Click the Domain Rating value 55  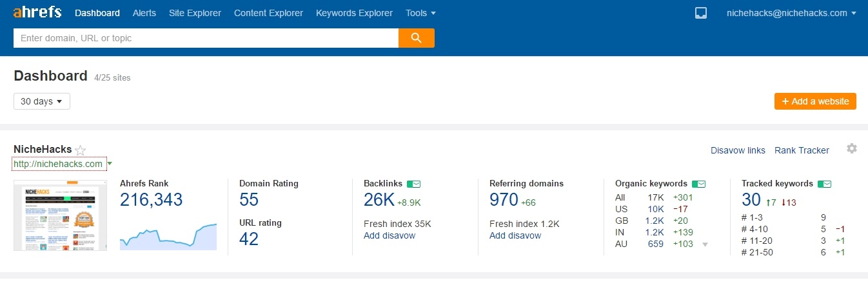[x=249, y=200]
